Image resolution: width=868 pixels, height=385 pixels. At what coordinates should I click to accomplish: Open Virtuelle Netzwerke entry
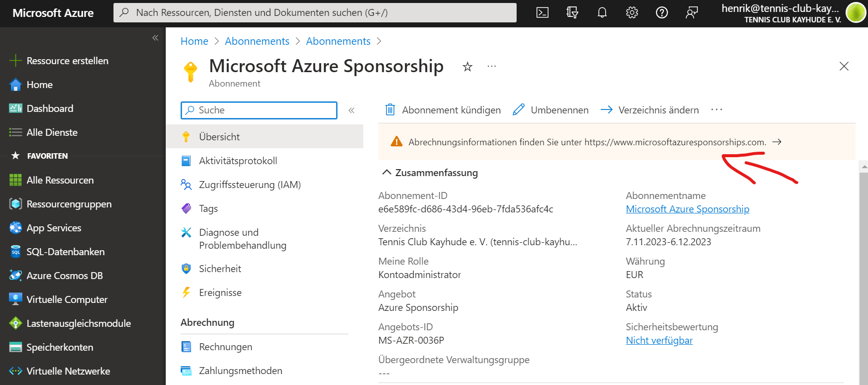(x=59, y=371)
